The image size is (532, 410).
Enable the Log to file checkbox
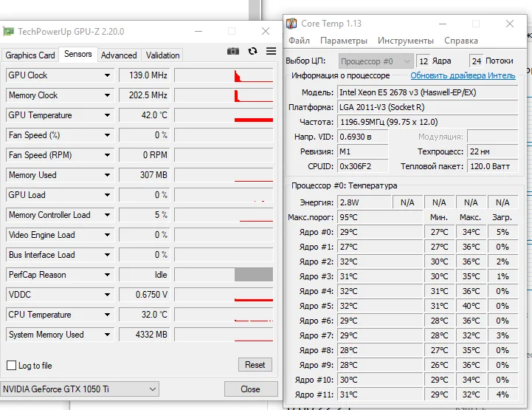pos(12,366)
